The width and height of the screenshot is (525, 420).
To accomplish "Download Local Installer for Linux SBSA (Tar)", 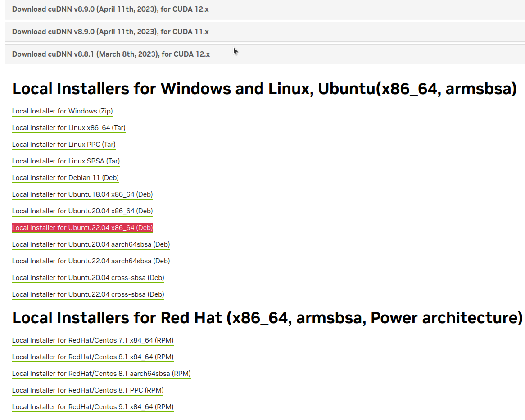I will point(66,161).
